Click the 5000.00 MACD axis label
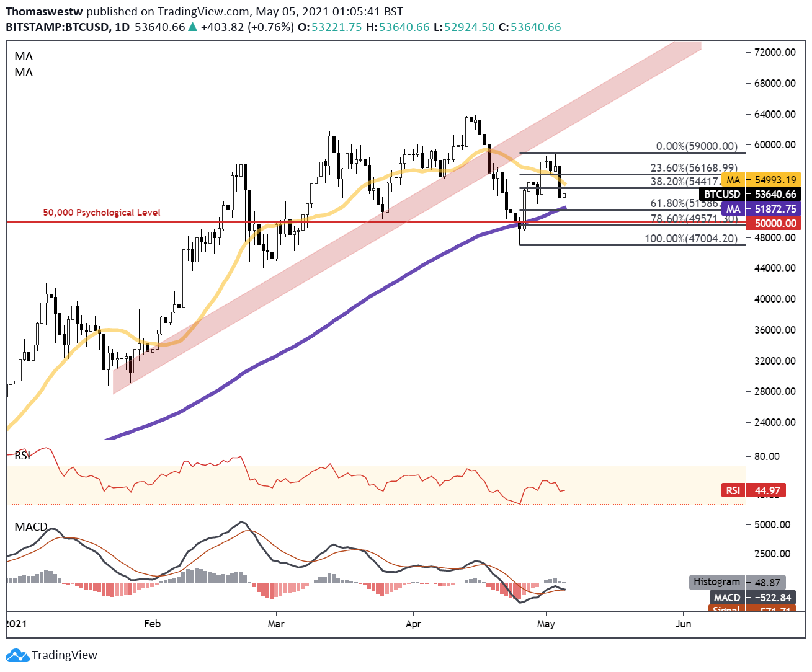The height and width of the screenshot is (672, 812). (772, 524)
